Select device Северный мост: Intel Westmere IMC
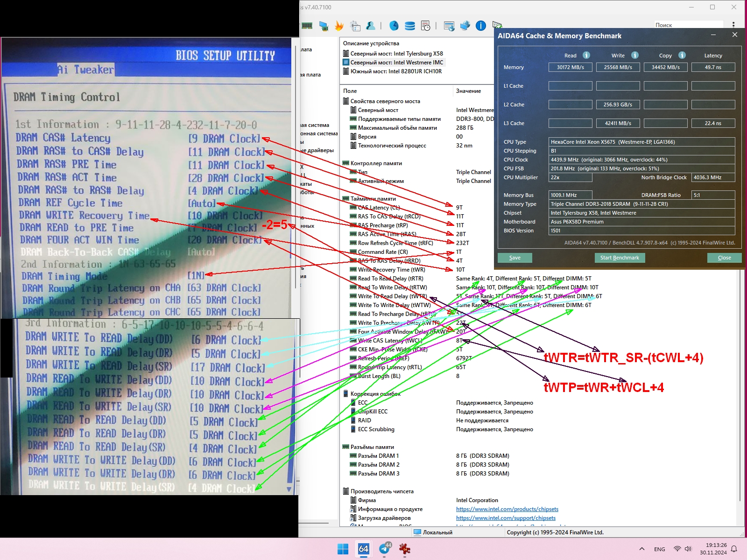The image size is (747, 560). [x=394, y=63]
